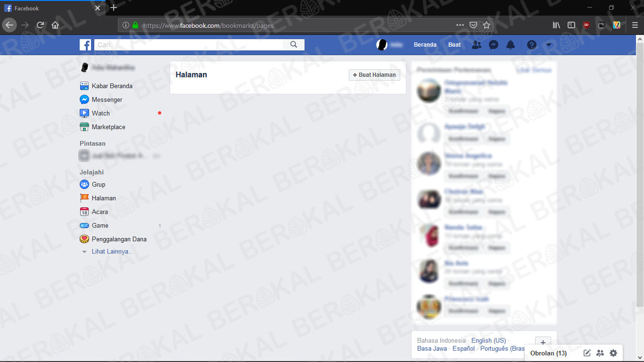Viewport: 644px width, 362px height.
Task: Click the friend requests icon in top bar
Action: [x=476, y=45]
